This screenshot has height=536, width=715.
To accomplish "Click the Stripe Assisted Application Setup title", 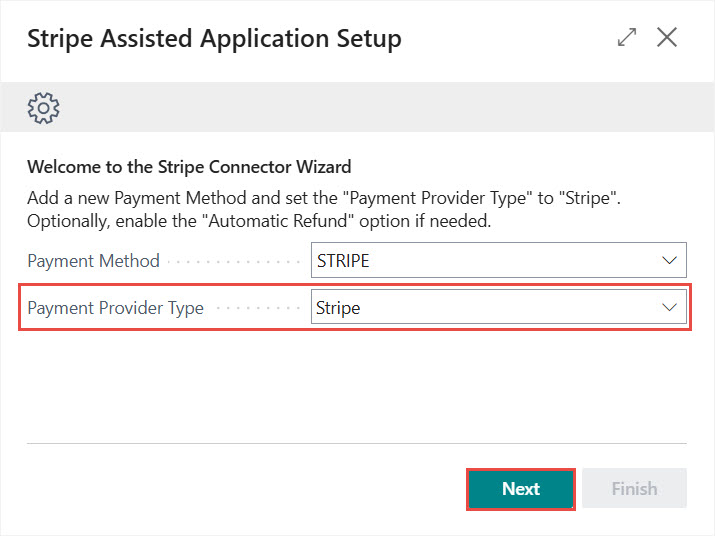I will [x=214, y=39].
